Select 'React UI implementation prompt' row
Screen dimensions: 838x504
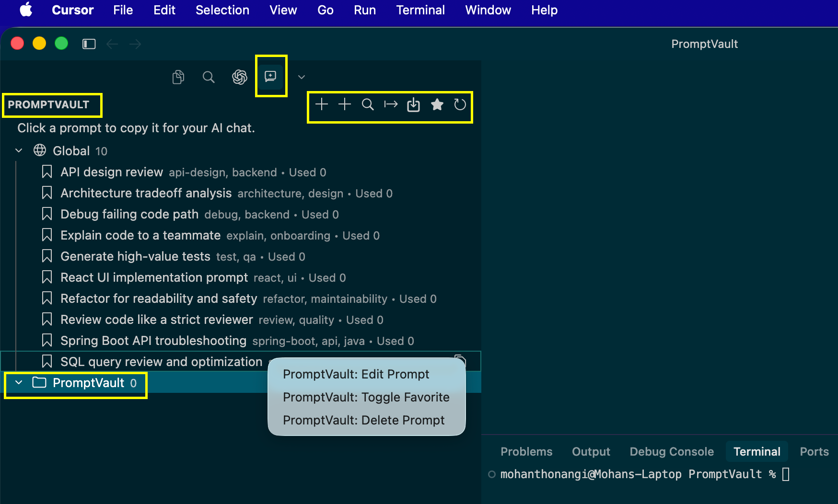pos(241,277)
